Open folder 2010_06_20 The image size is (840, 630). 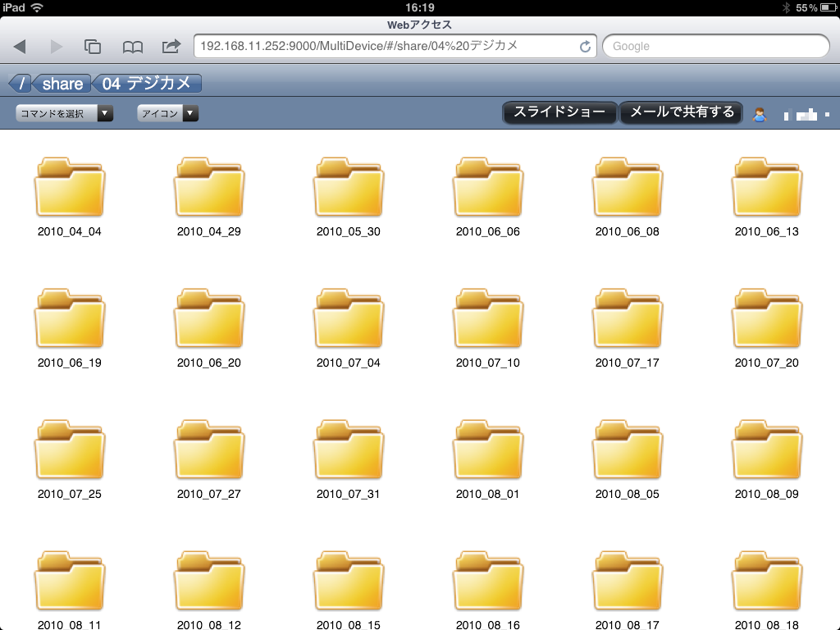coord(209,328)
